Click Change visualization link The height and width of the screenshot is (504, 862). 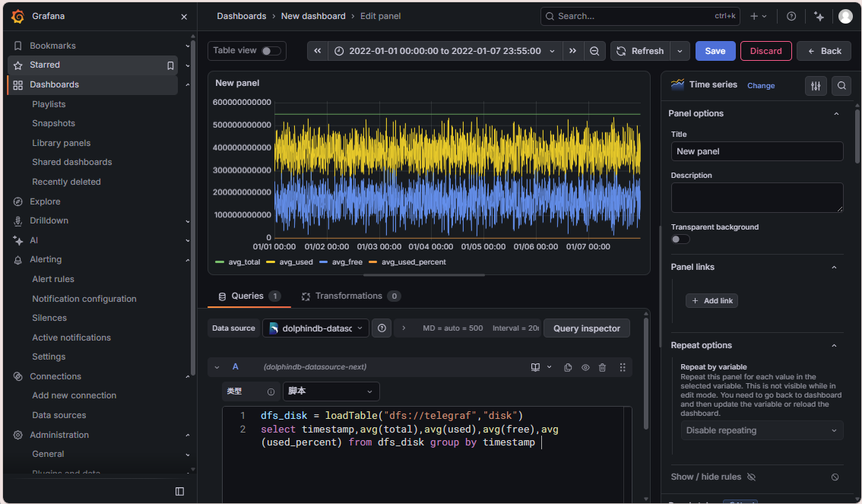coord(761,86)
